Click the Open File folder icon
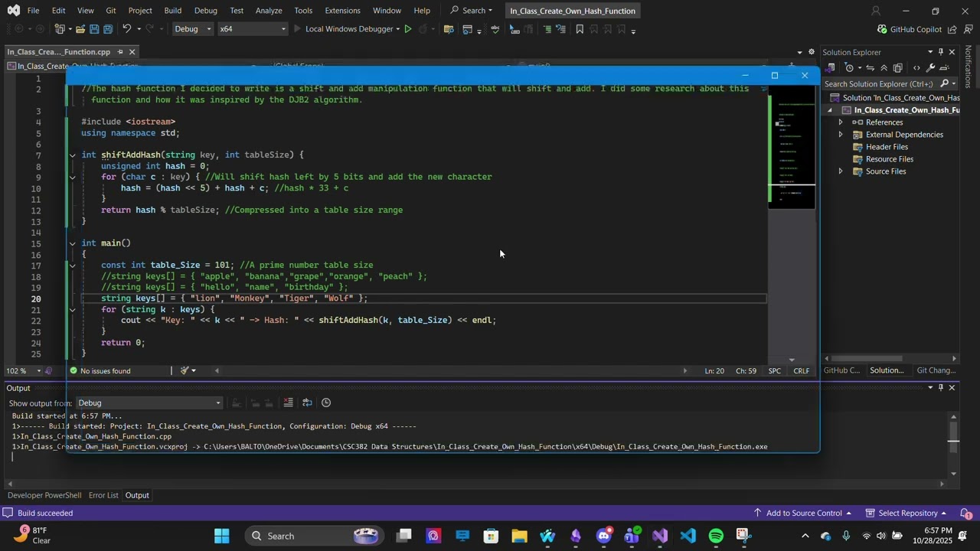Screen dimensions: 980x551 coord(79,29)
